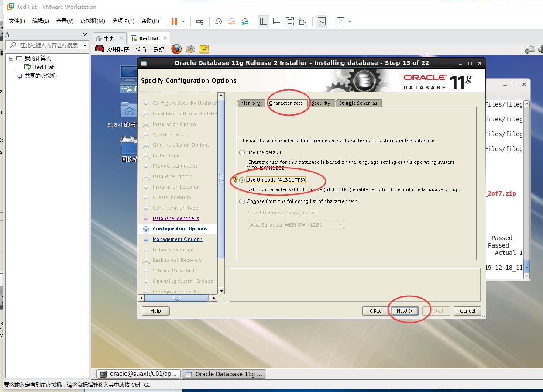Switch to the Character sets tab

click(x=286, y=103)
